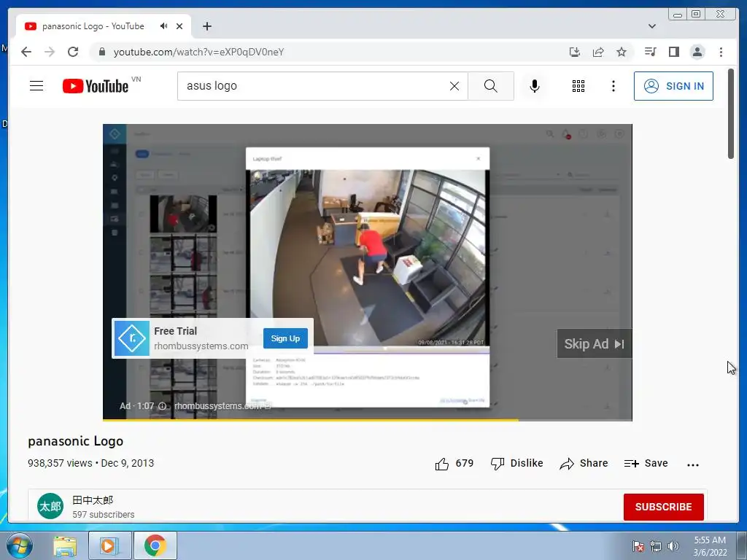Clear the search text with X
747x560 pixels.
click(454, 86)
